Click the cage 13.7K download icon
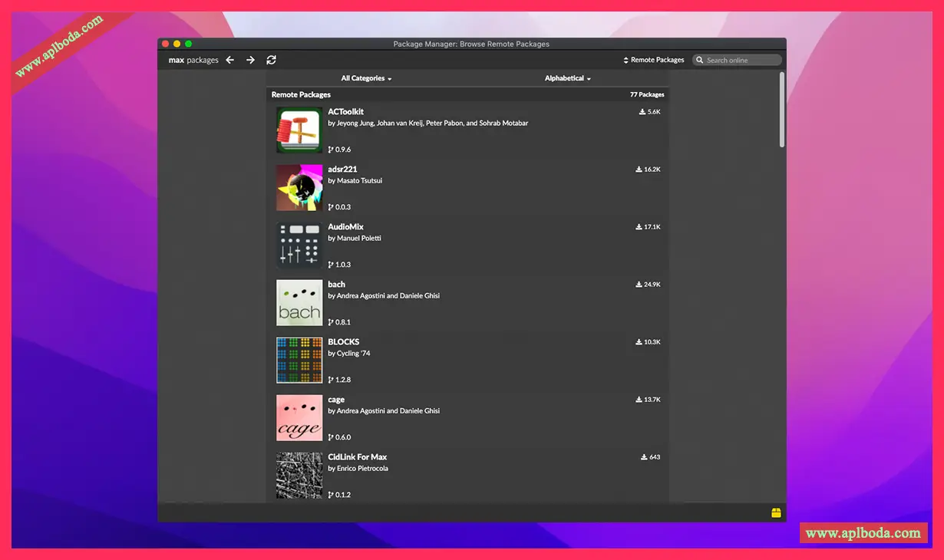 click(639, 400)
